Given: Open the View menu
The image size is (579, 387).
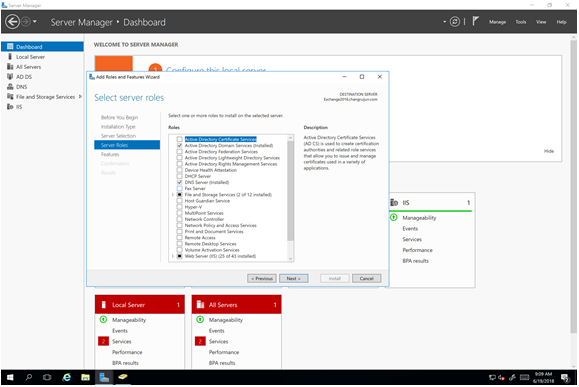Looking at the screenshot, I should click(x=541, y=22).
